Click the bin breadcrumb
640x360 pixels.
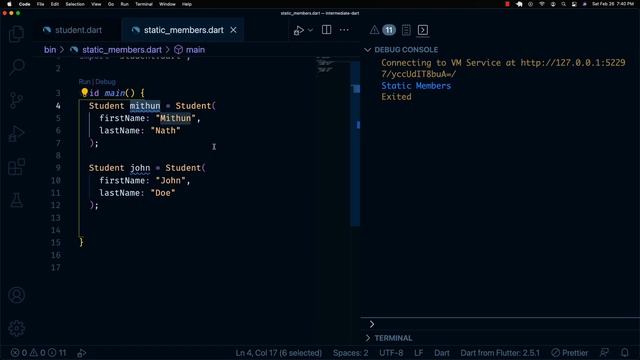50,50
